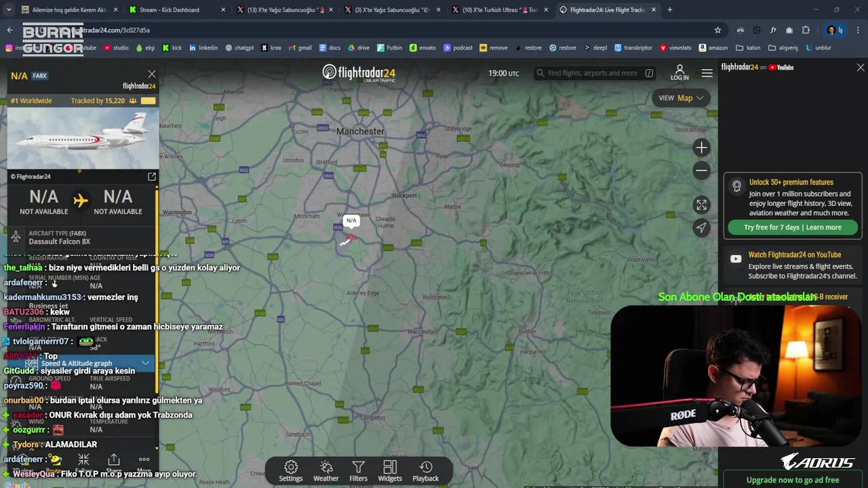Open Chrome extensions puzzle icon

pyautogui.click(x=806, y=30)
